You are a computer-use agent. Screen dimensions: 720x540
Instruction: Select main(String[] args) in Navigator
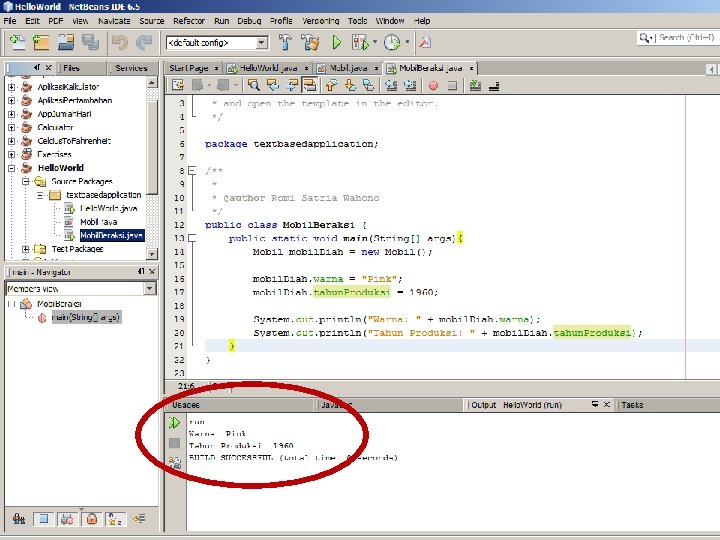click(x=85, y=317)
